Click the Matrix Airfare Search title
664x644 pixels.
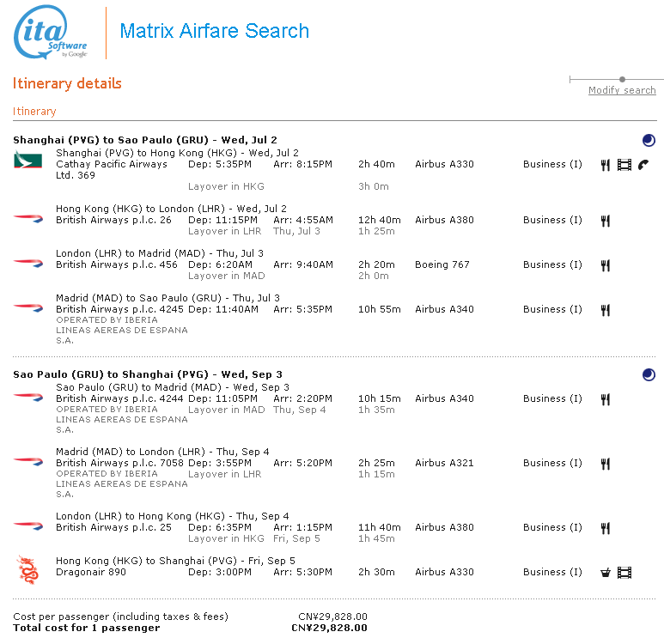(214, 32)
